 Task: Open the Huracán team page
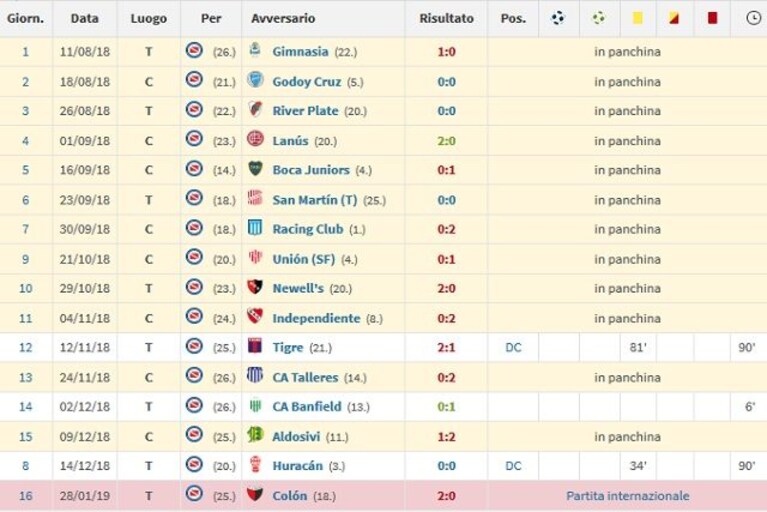click(x=298, y=466)
